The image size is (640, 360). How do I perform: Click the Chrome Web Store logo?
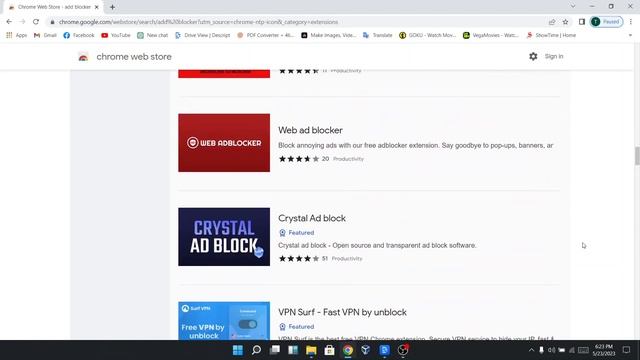[83, 57]
